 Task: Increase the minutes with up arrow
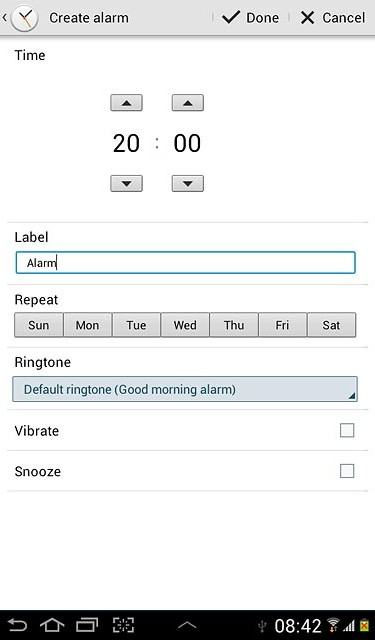click(188, 103)
